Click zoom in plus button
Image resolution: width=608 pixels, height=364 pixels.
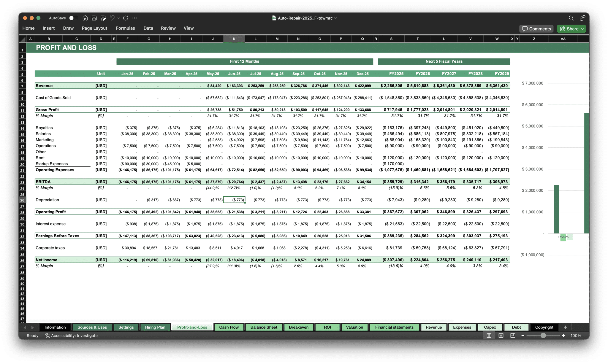[563, 336]
